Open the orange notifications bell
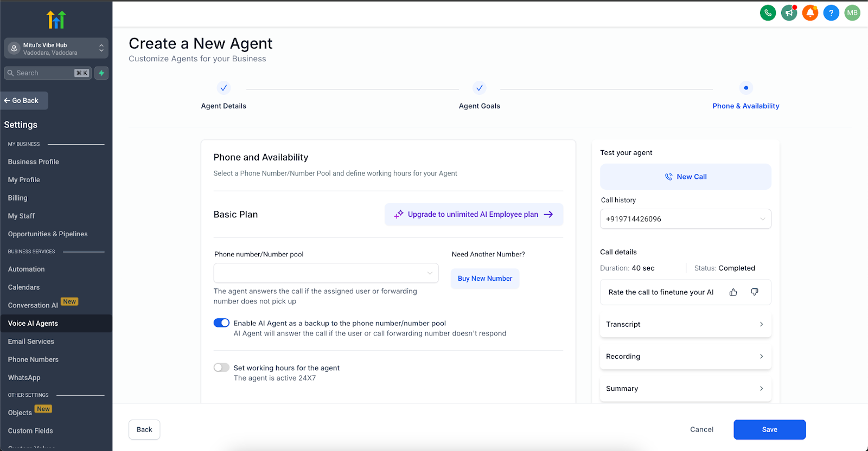 [x=810, y=13]
